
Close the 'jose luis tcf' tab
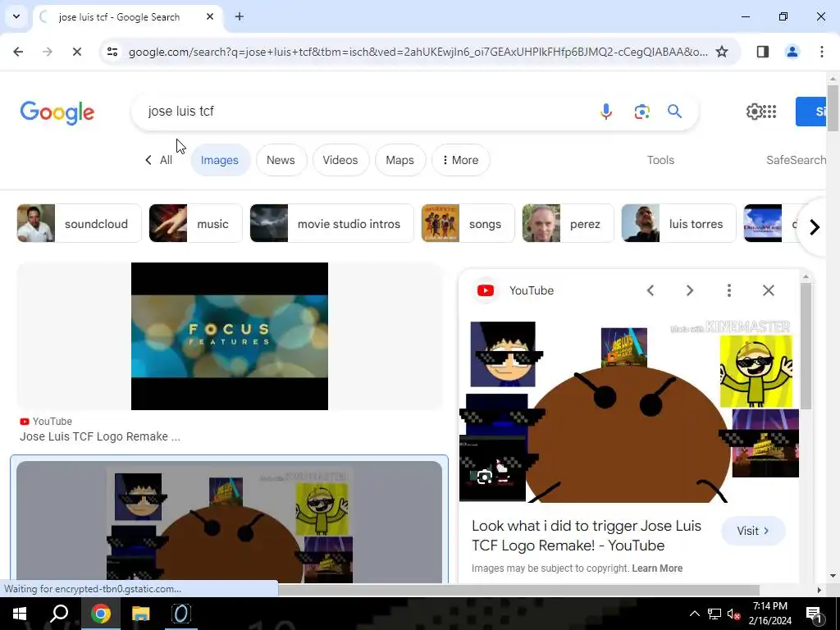pos(210,16)
